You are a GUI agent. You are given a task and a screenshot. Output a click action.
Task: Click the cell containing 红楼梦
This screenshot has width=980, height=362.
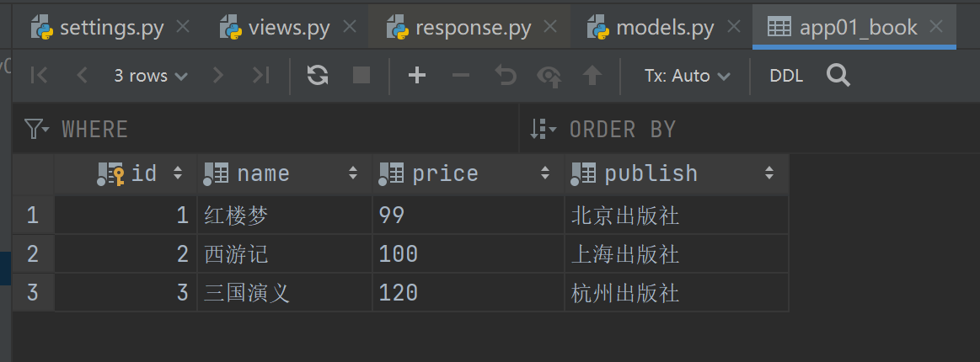(x=285, y=216)
